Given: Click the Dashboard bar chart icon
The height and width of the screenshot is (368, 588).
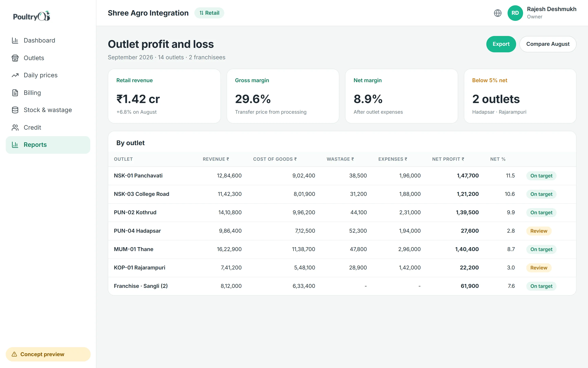Looking at the screenshot, I should [15, 40].
